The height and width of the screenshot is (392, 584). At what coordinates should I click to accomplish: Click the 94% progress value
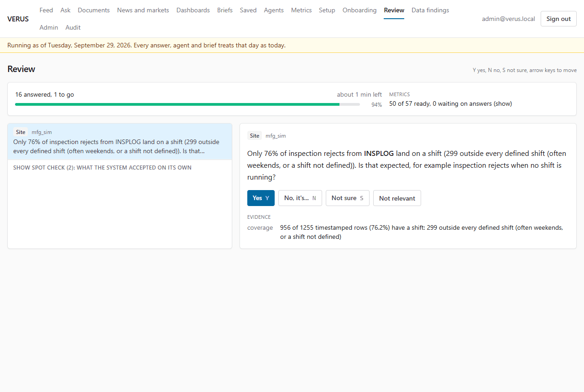tap(376, 104)
